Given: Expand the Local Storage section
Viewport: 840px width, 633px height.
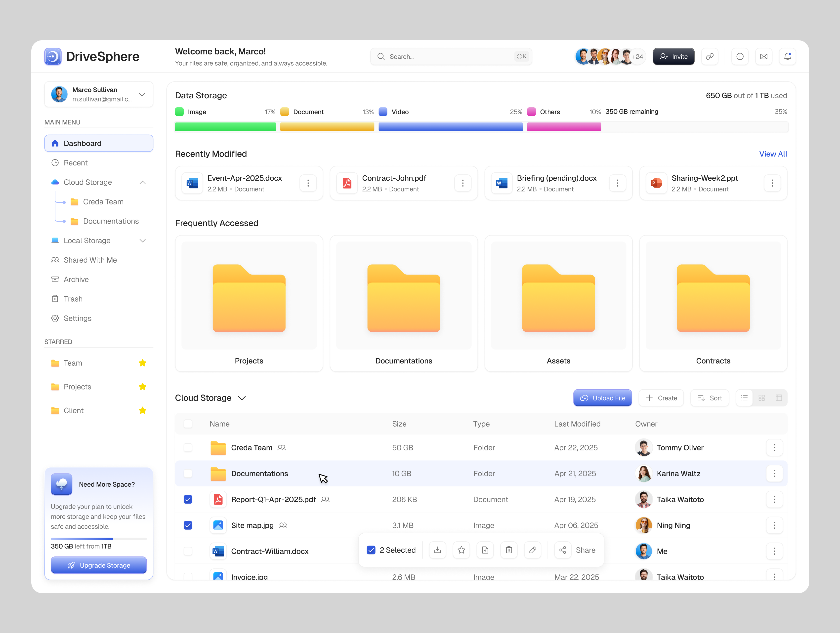Looking at the screenshot, I should (142, 240).
